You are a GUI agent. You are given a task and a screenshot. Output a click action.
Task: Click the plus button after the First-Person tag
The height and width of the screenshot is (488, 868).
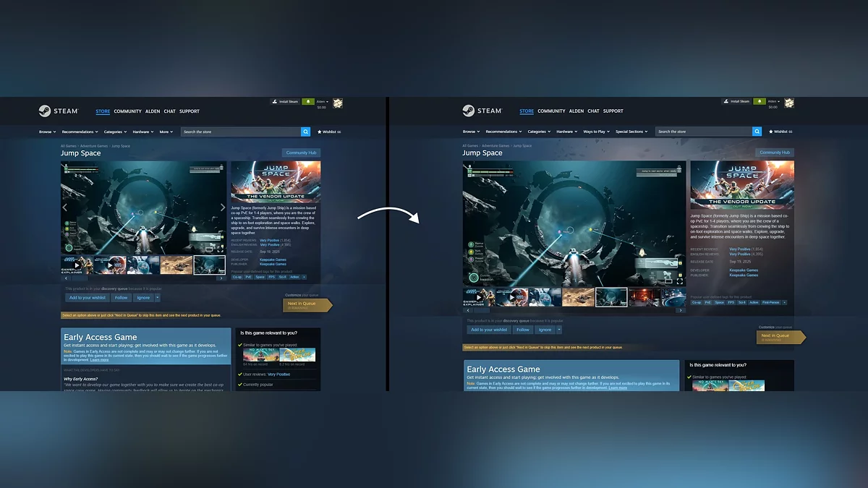(x=784, y=302)
